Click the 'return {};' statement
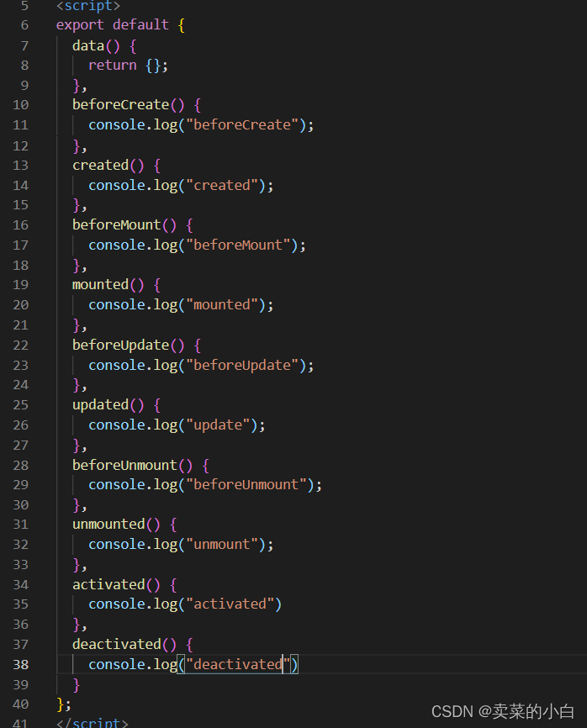 (x=128, y=65)
